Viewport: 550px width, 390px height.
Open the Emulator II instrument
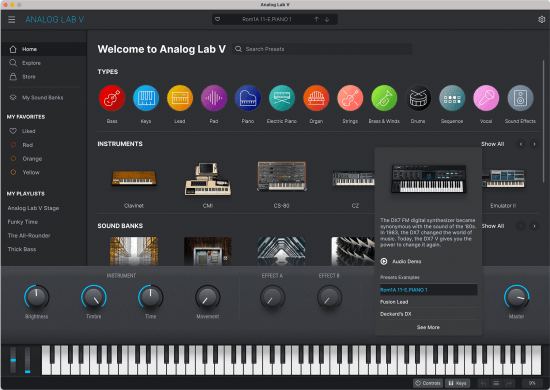(503, 178)
